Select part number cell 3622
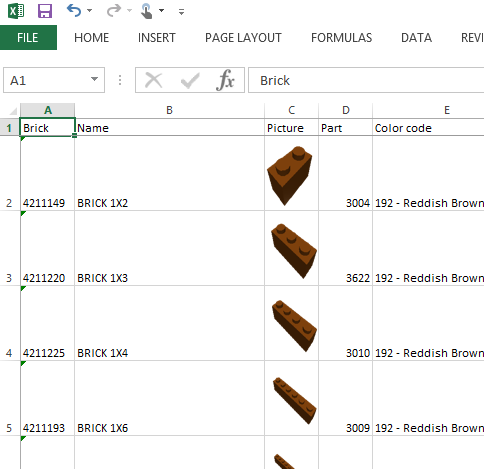The image size is (484, 469). (x=346, y=248)
